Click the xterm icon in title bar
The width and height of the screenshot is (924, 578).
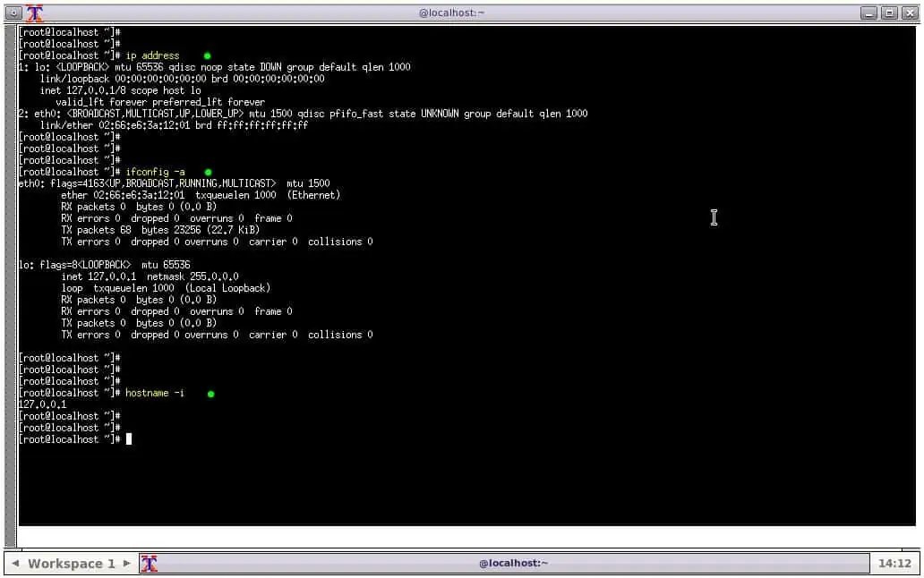click(35, 13)
